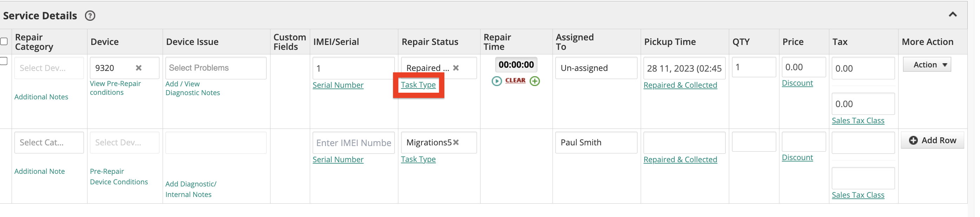Click the empty lower Tax field above second-row Sales Tax Class
The width and height of the screenshot is (980, 217).
tap(863, 178)
